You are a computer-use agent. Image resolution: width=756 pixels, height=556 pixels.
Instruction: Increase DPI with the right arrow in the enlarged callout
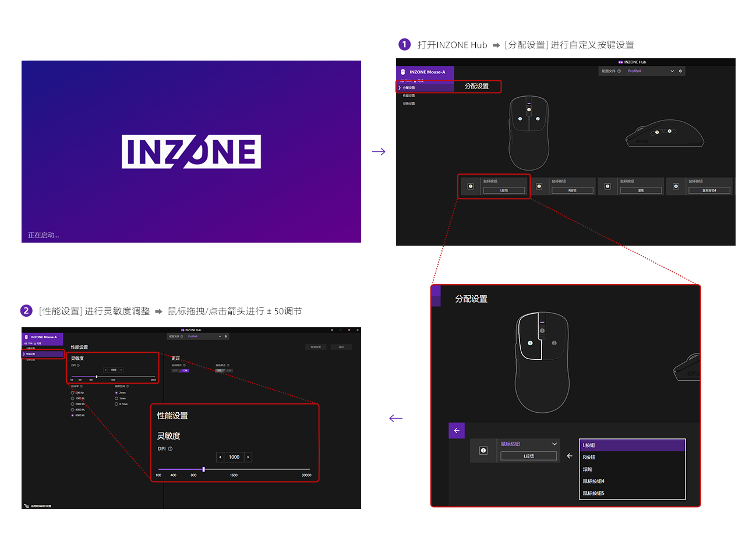(x=248, y=457)
